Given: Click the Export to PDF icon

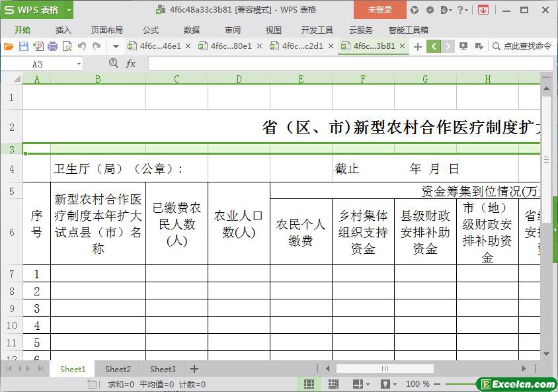Looking at the screenshot, I should (x=38, y=46).
